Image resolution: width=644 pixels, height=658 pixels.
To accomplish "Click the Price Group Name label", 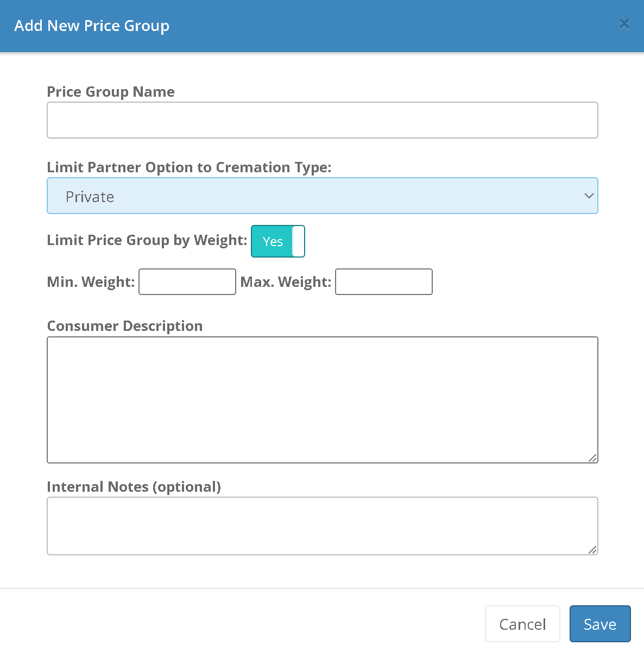I will pyautogui.click(x=111, y=92).
